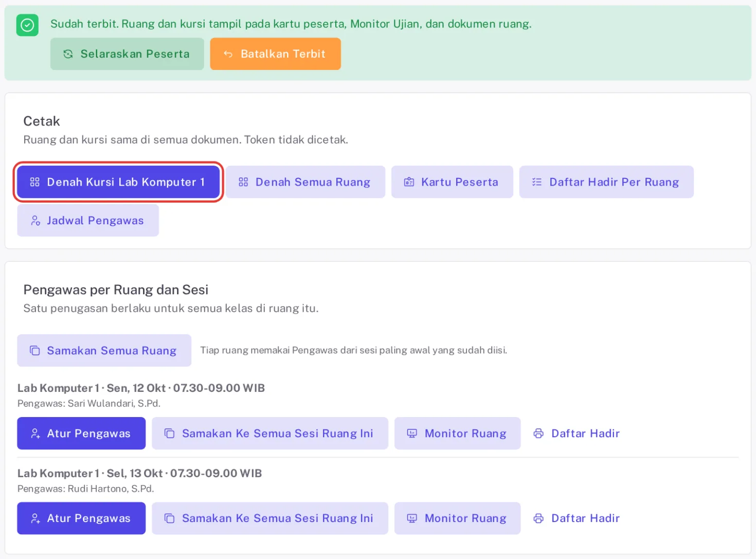
Task: Click grid icon in Denah Kursi Lab Komputer 1
Action: pos(35,182)
